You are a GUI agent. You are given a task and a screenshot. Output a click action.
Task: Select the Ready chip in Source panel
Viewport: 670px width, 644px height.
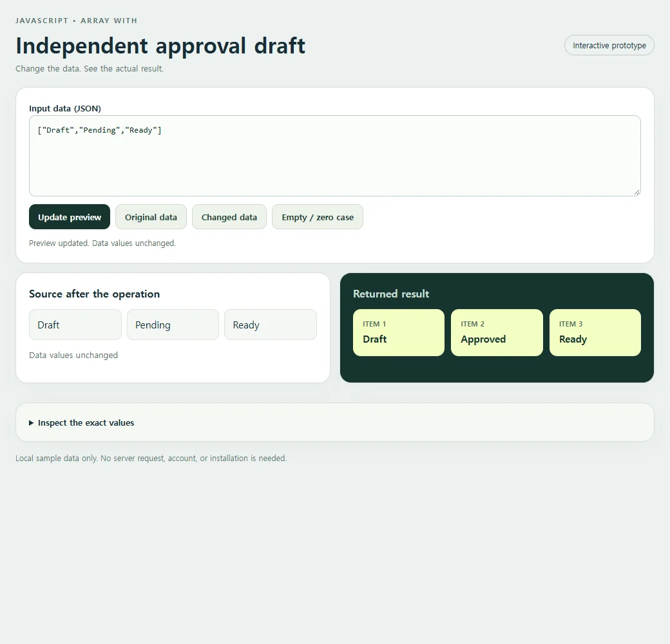[x=271, y=325]
